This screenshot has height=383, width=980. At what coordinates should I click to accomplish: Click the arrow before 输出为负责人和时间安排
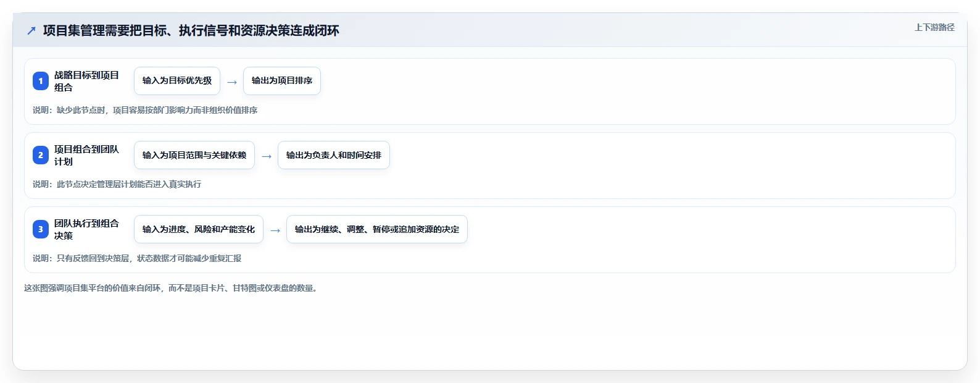coord(267,156)
